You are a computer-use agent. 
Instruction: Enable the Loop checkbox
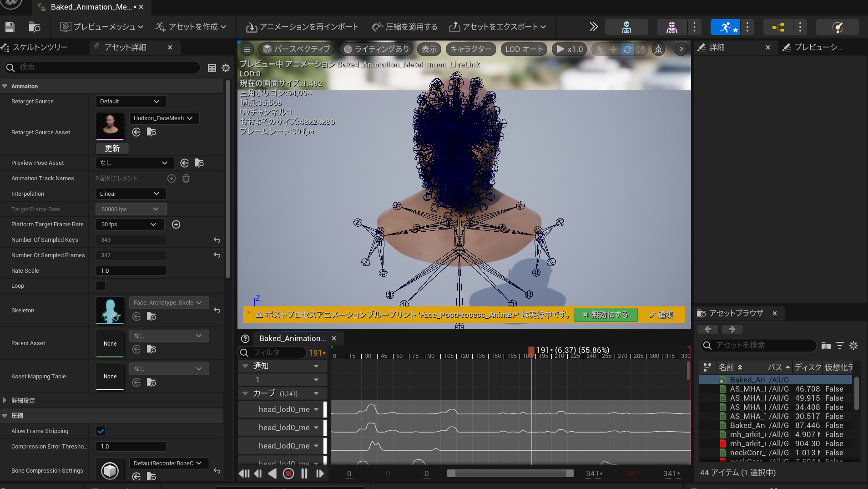pos(101,286)
